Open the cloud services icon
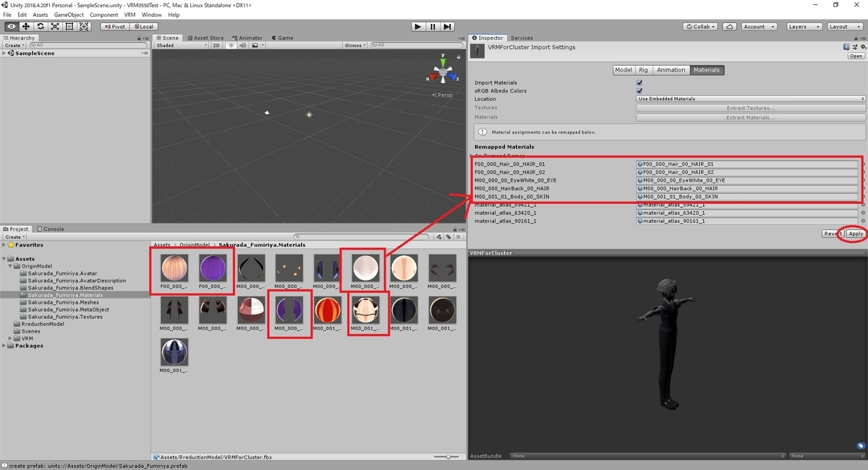The image size is (868, 470). [730, 27]
